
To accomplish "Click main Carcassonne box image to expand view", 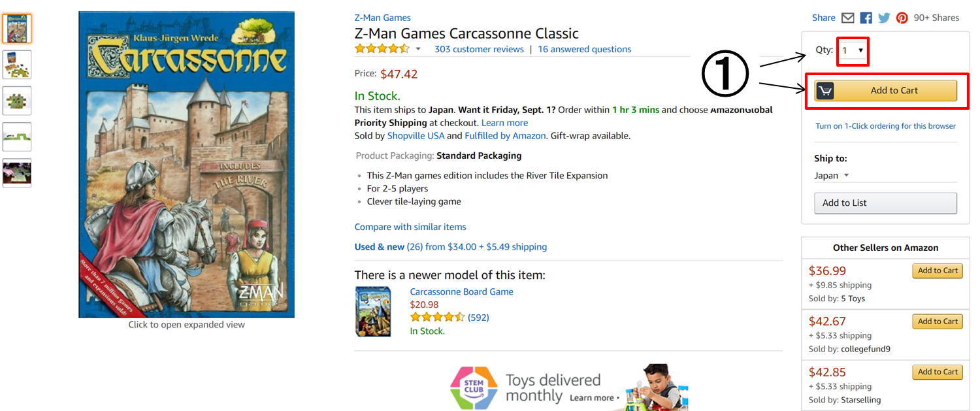I will pyautogui.click(x=187, y=165).
